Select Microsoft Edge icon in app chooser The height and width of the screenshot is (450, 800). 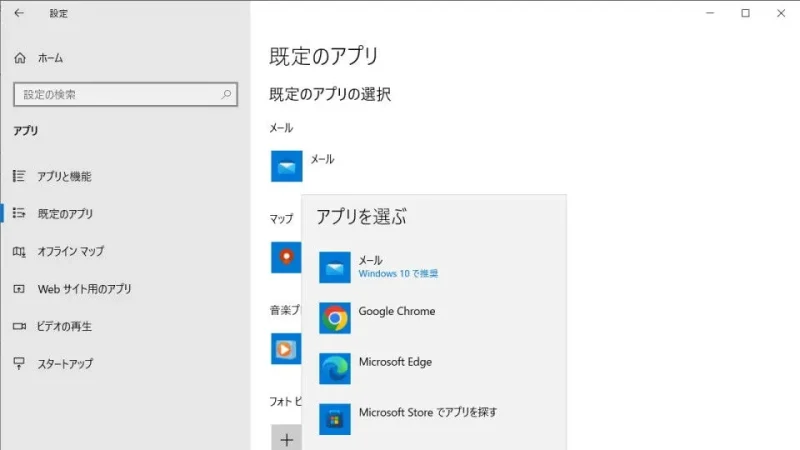335,368
